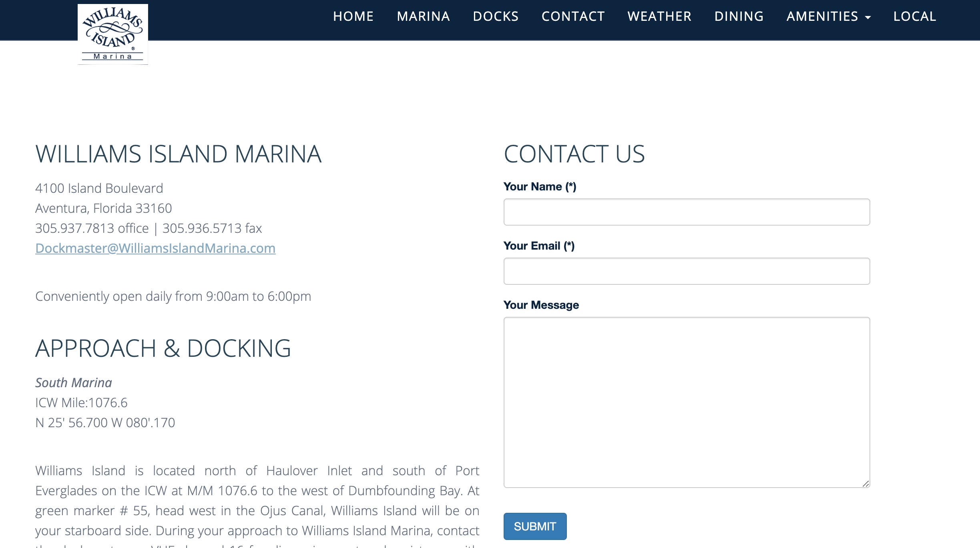Viewport: 980px width, 548px height.
Task: Click the Williams Island Marina logo
Action: 113,34
